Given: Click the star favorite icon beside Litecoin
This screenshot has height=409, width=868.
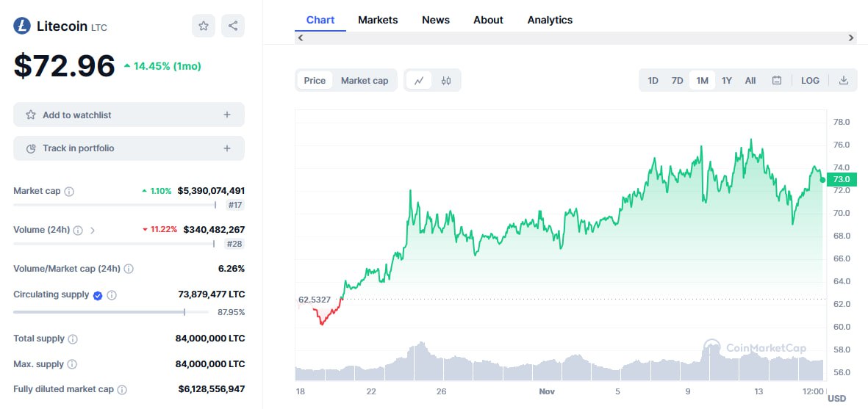Looking at the screenshot, I should click(x=204, y=26).
